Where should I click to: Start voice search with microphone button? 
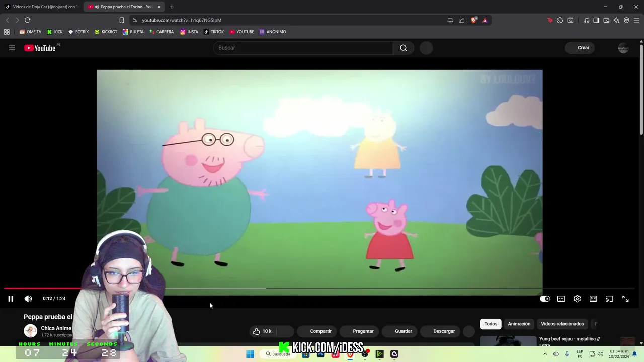426,48
